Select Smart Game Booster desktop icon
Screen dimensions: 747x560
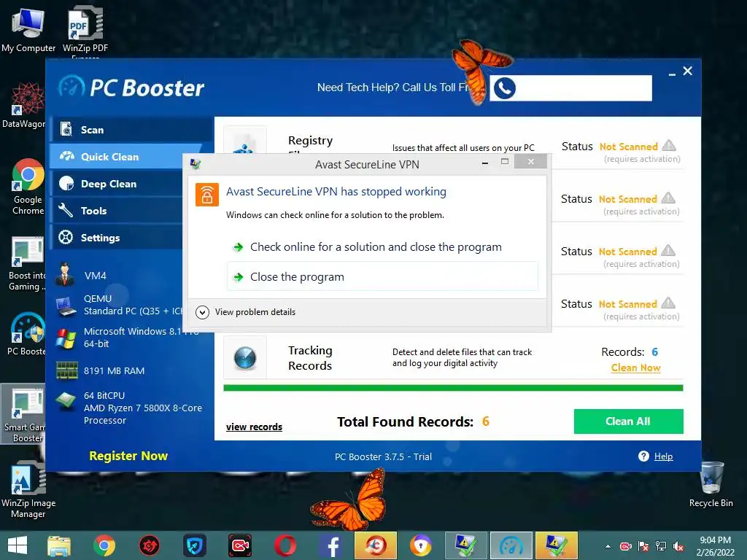pyautogui.click(x=24, y=414)
